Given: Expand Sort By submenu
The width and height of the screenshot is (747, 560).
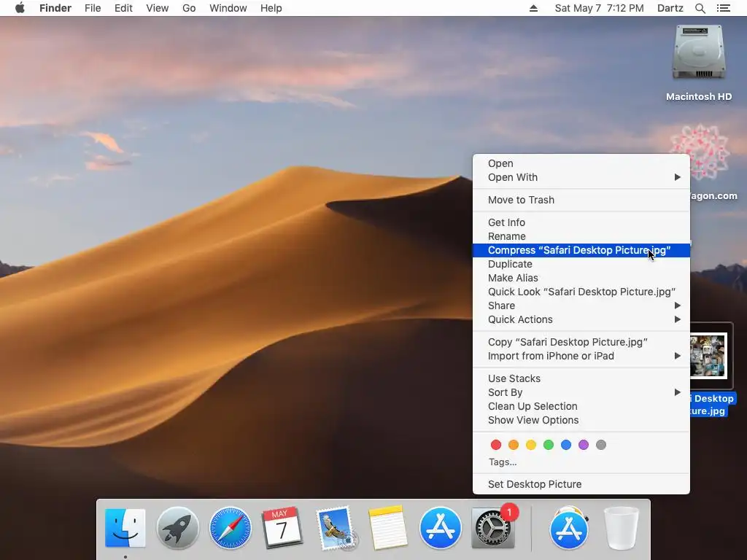Looking at the screenshot, I should [581, 392].
